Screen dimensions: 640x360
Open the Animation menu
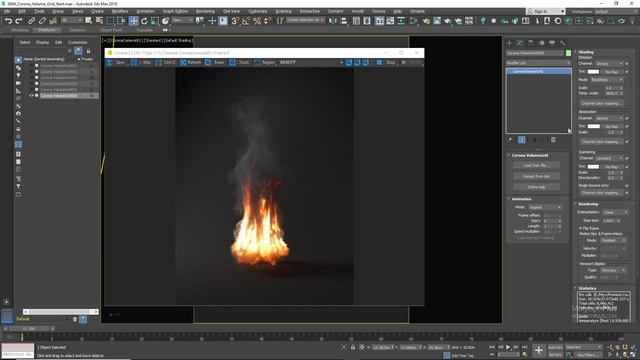click(145, 11)
